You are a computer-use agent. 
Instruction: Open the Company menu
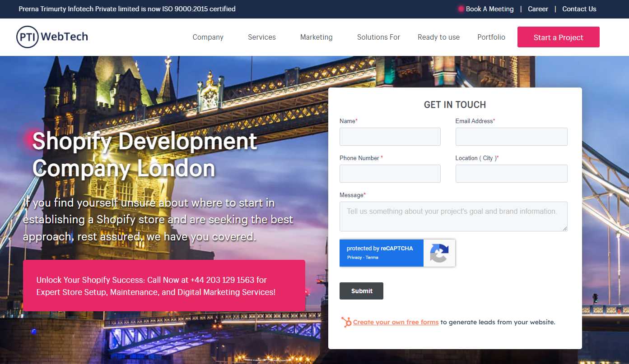[208, 37]
